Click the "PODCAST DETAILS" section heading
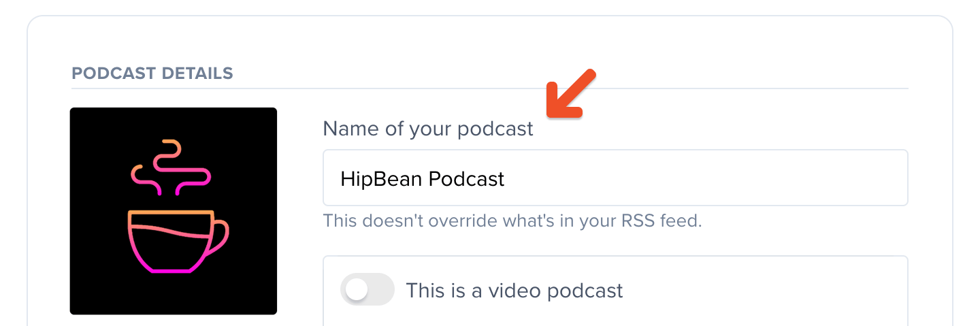Screen dimensions: 980x326 (152, 73)
